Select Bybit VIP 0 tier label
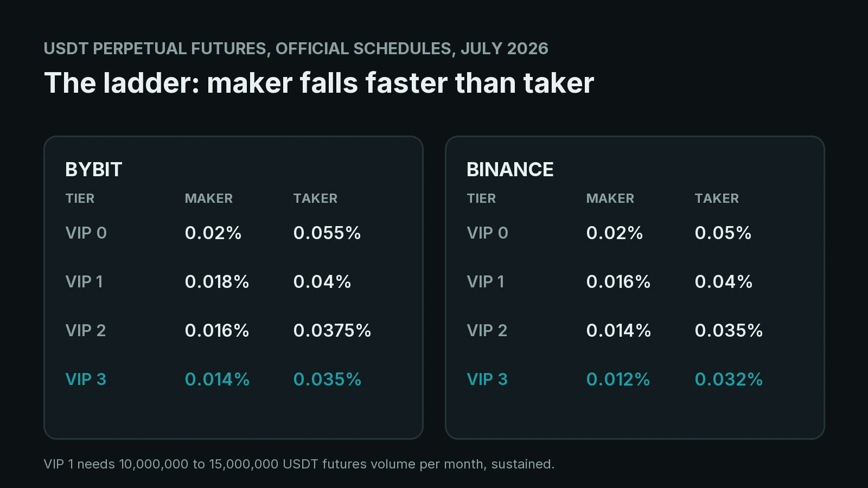 (86, 233)
